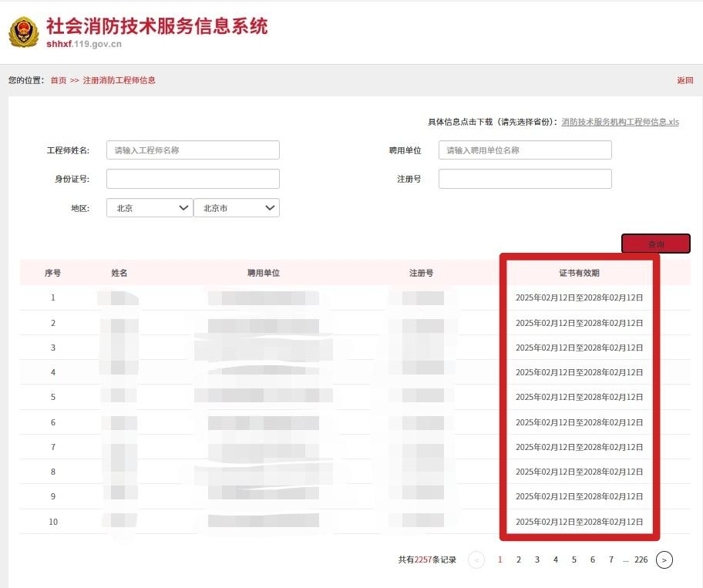Go to page 3
This screenshot has height=588, width=703.
(x=537, y=559)
